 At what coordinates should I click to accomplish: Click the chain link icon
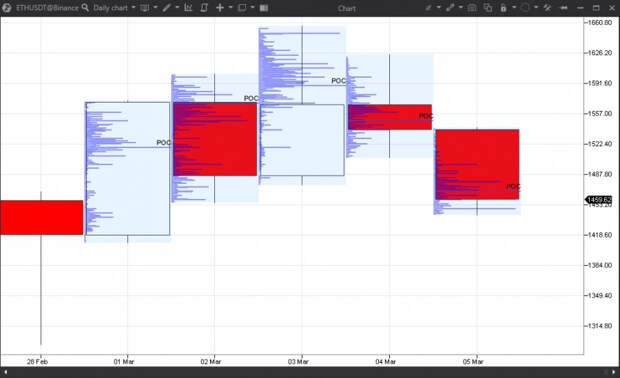[x=450, y=8]
